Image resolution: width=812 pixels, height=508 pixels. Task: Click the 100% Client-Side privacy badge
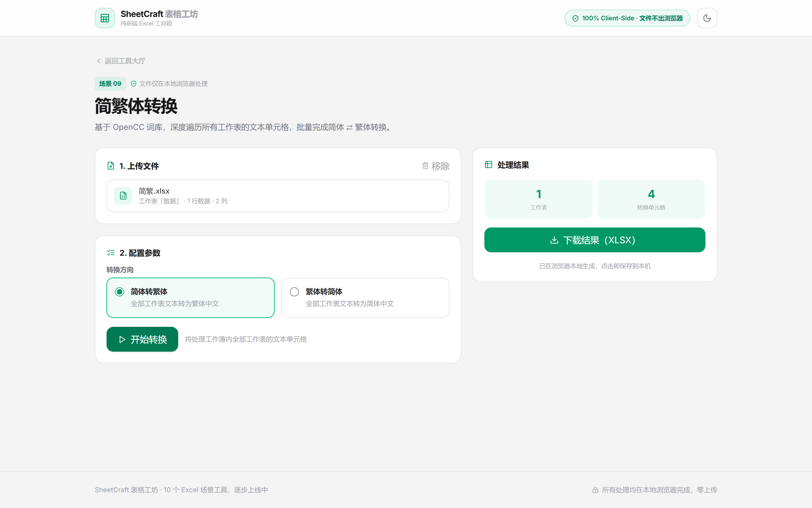click(x=627, y=18)
